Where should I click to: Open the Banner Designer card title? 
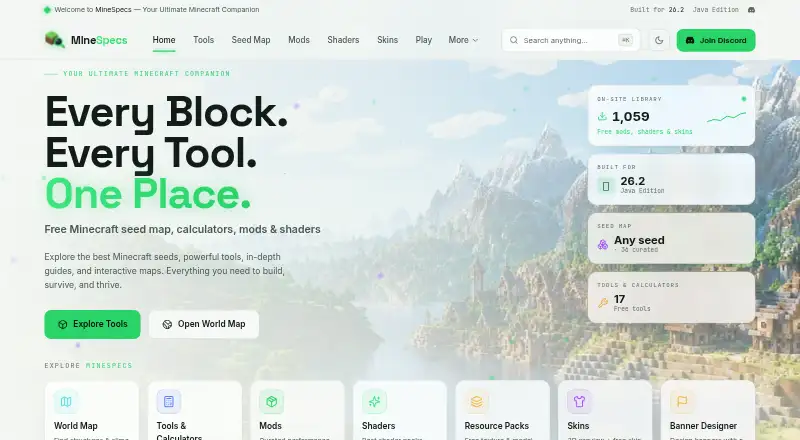[703, 426]
